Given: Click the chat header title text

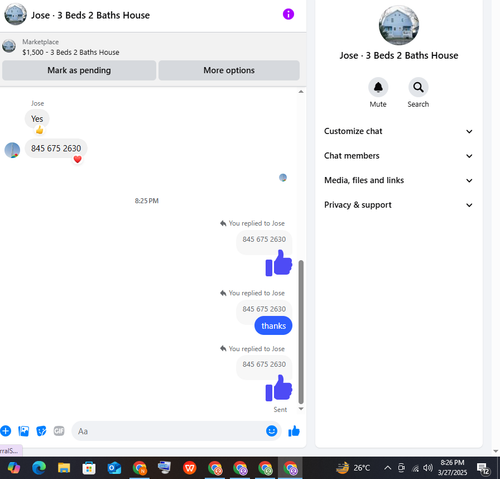Looking at the screenshot, I should pos(90,15).
